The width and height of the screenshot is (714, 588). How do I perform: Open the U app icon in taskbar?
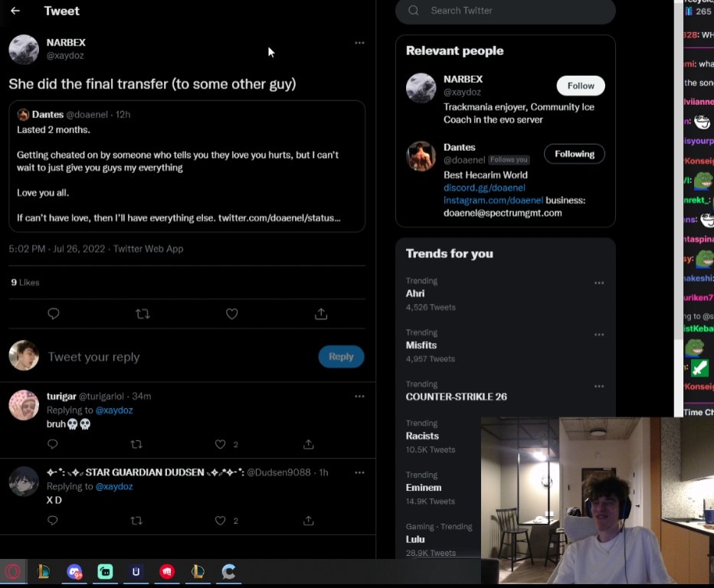[x=136, y=572]
